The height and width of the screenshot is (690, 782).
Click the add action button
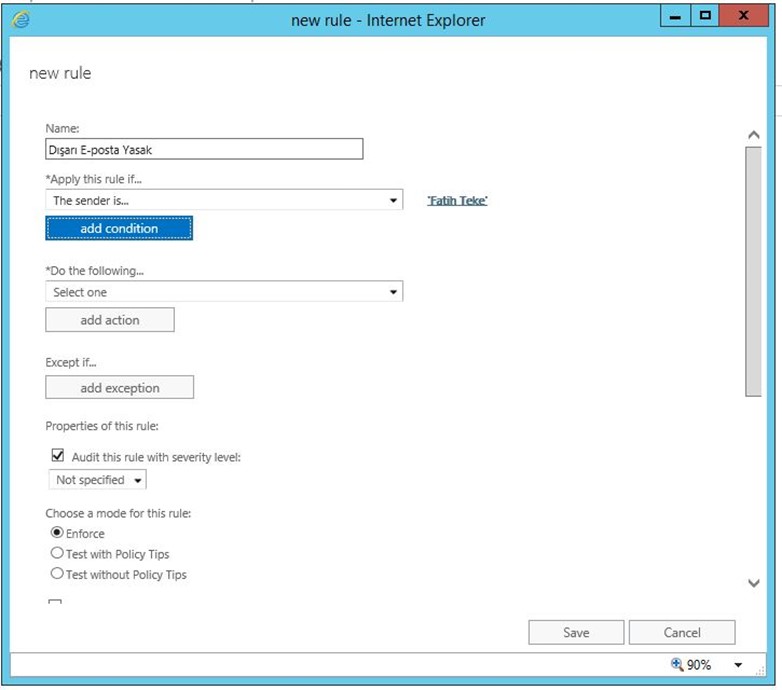tap(110, 320)
